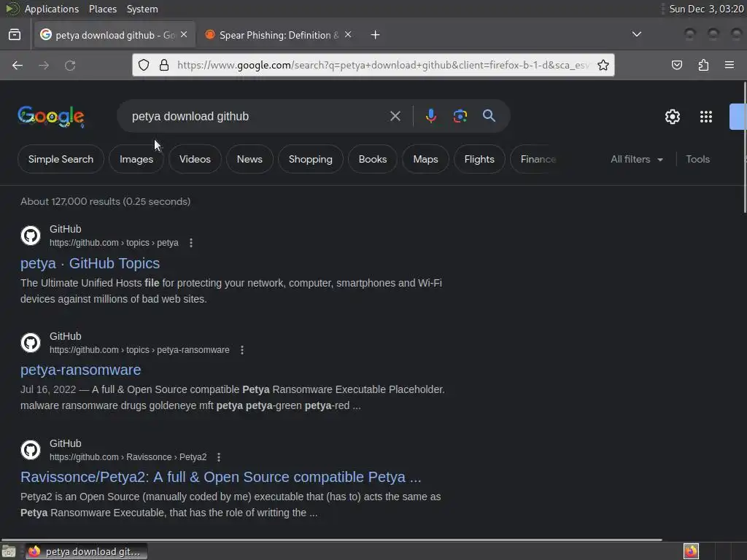This screenshot has height=560, width=747.
Task: Go forward one page in the browser toolbar
Action: pos(44,65)
